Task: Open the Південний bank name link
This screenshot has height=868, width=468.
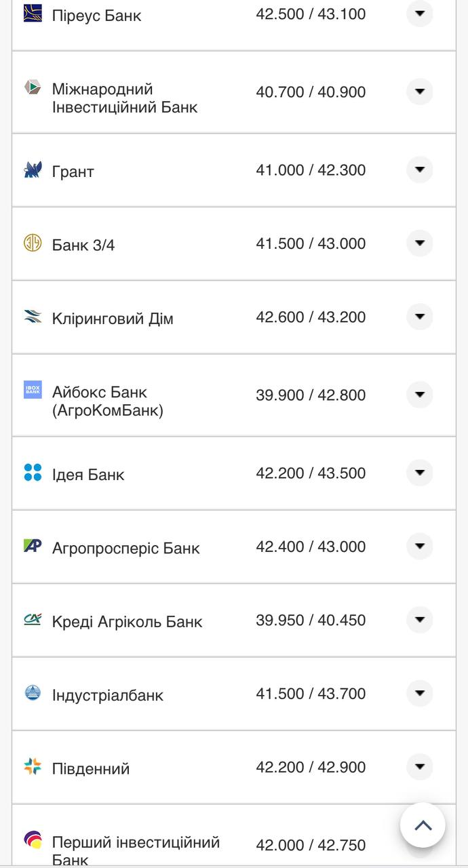Action: click(x=91, y=767)
